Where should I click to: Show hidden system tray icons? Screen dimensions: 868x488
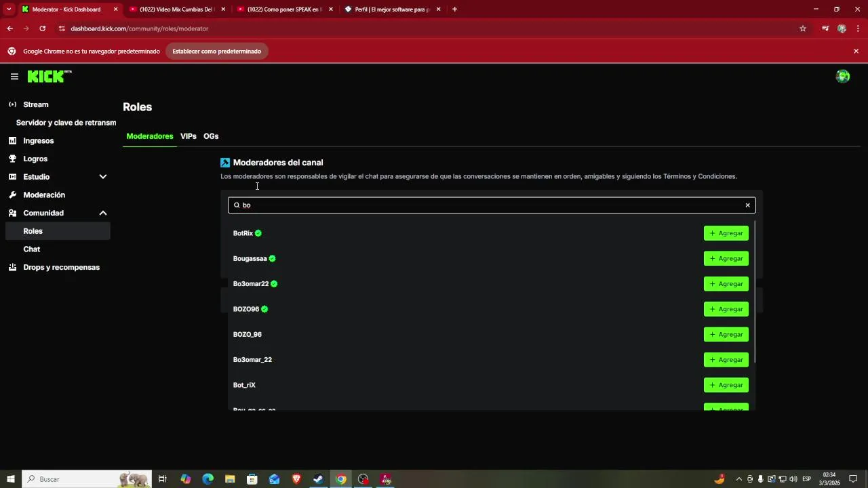(x=738, y=479)
